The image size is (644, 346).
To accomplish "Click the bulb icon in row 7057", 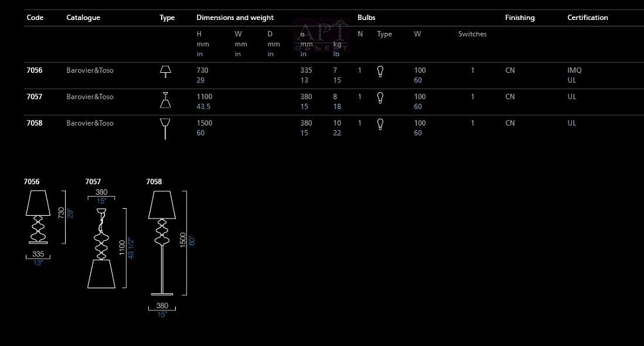I will coord(380,98).
